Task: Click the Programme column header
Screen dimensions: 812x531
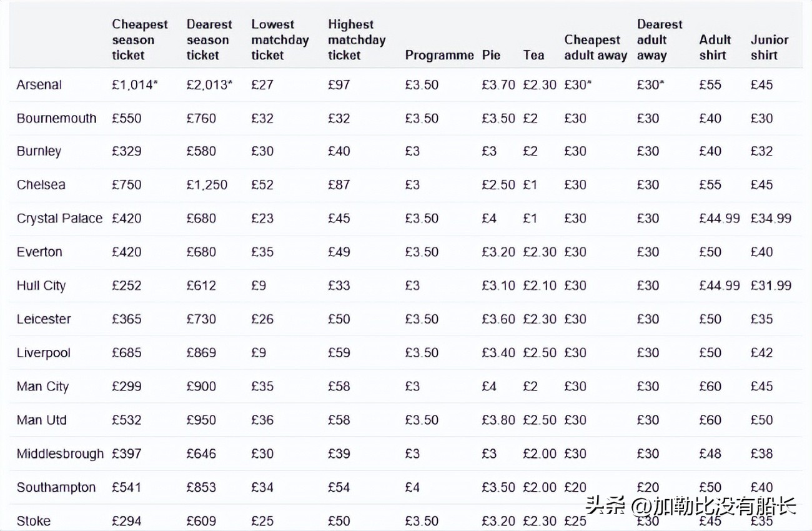Action: (x=439, y=55)
